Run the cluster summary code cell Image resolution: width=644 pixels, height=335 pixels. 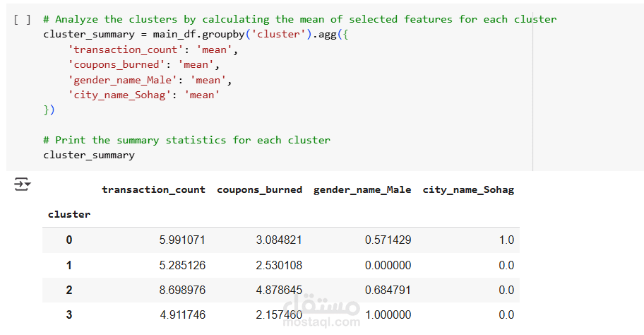(22, 20)
